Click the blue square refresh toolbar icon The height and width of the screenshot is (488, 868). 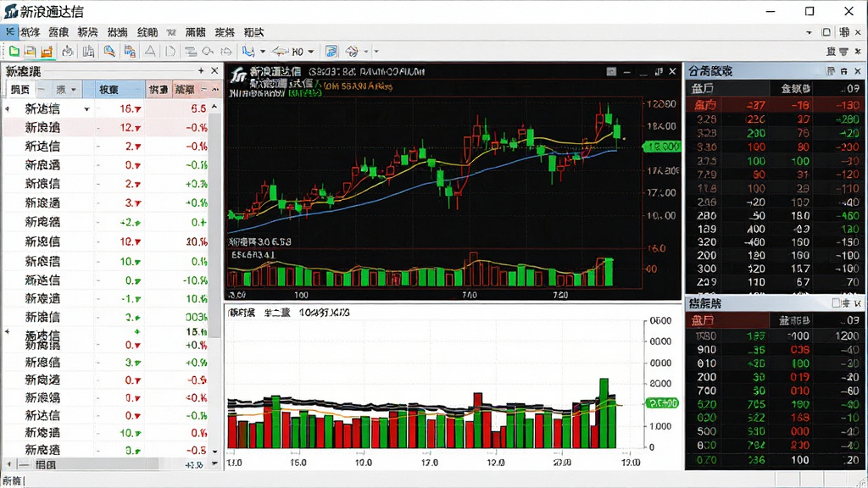click(331, 52)
